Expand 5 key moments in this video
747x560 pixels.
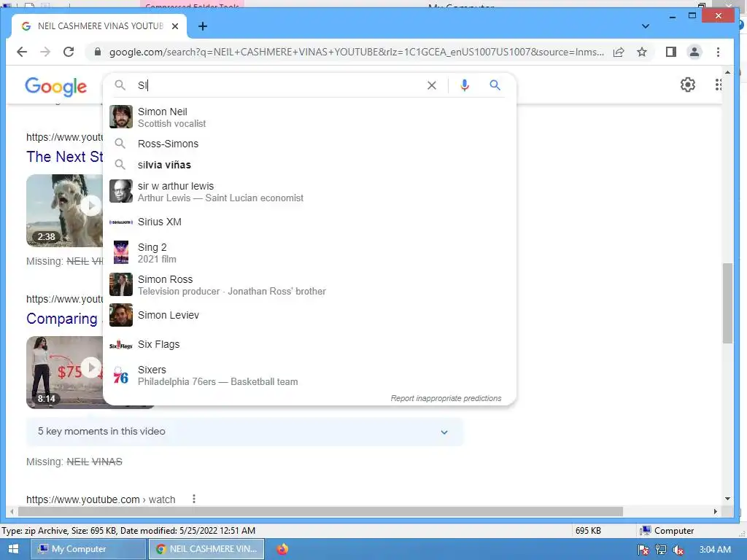coord(244,432)
